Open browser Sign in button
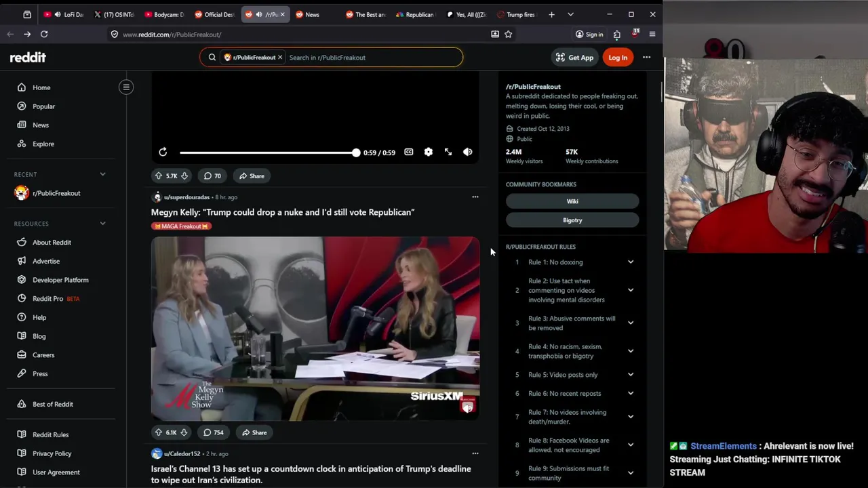Screen dimensions: 868x488 coord(589,35)
